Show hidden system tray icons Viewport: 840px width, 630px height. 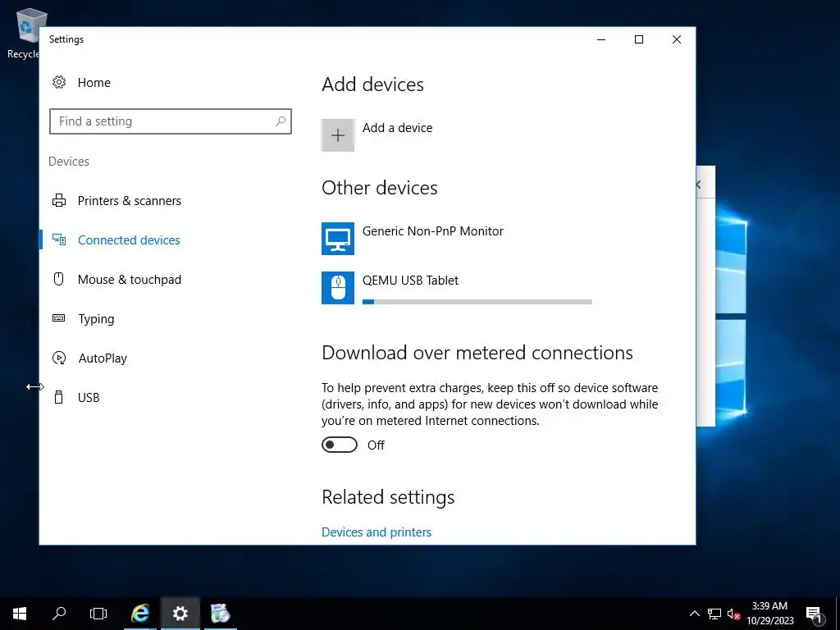tap(694, 614)
